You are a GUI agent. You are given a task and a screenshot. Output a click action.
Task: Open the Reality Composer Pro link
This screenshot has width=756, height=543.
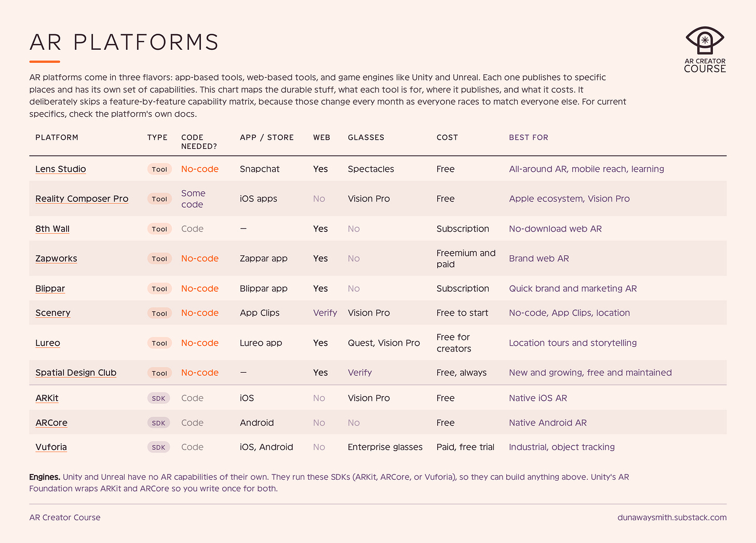(x=82, y=199)
